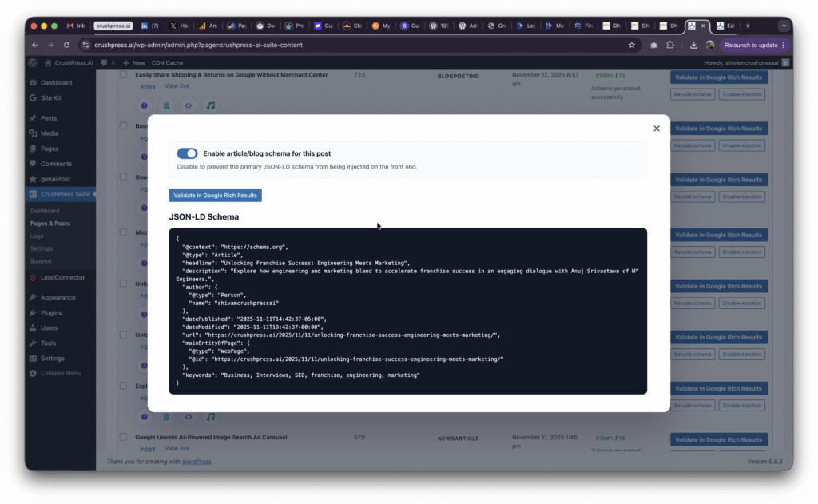Click CDN Cache in admin bar
The image size is (818, 504).
[x=167, y=62]
